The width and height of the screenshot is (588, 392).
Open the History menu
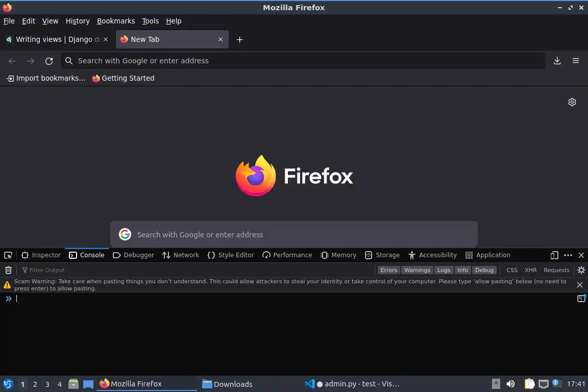(x=78, y=21)
